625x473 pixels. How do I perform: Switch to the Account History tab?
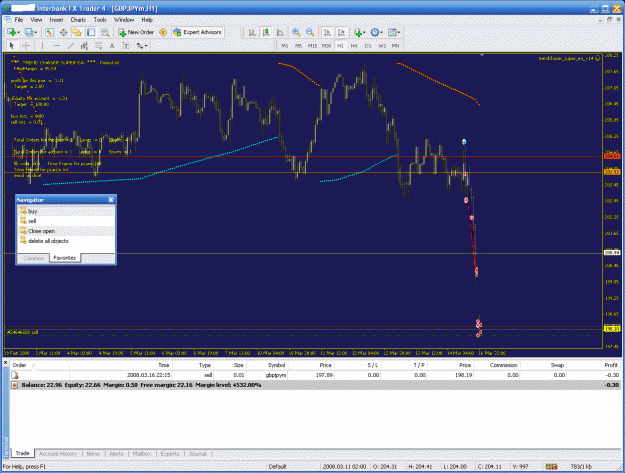[58, 453]
